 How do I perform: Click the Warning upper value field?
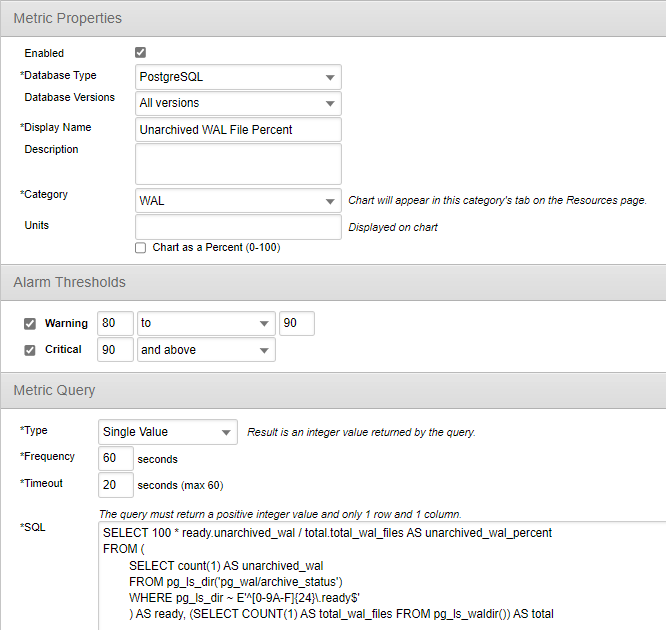[297, 324]
